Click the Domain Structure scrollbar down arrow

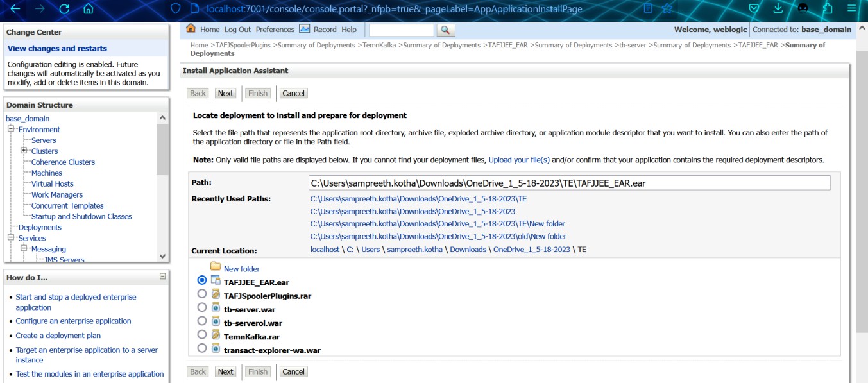[x=162, y=256]
